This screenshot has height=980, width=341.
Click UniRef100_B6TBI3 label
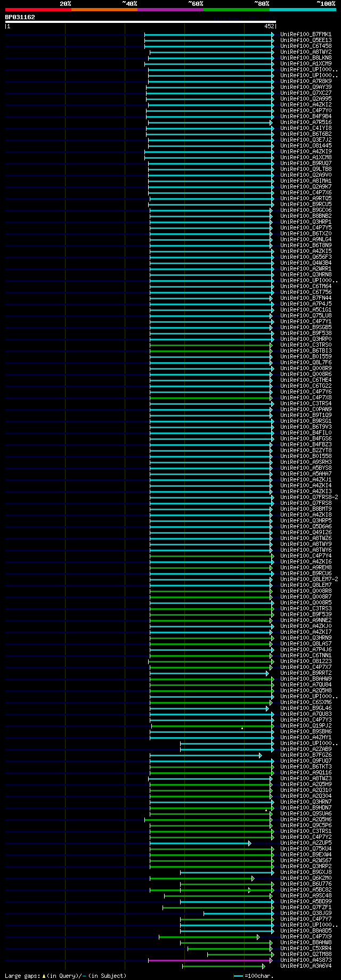coord(306,350)
